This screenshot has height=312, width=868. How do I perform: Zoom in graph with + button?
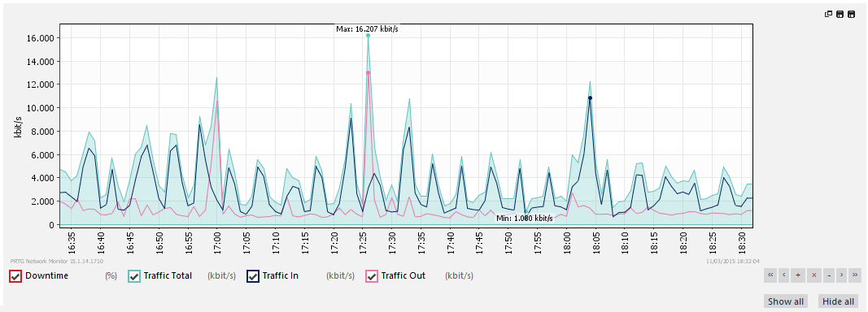798,275
